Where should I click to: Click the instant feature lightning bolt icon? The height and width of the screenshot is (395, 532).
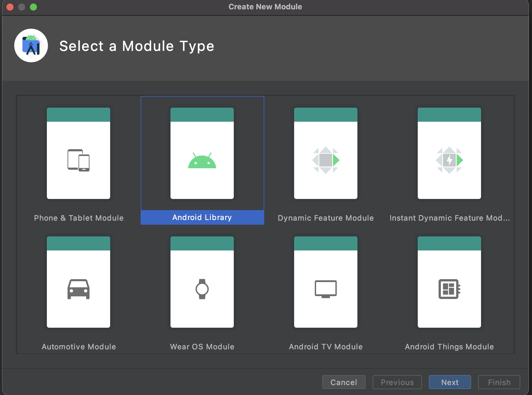click(x=449, y=160)
